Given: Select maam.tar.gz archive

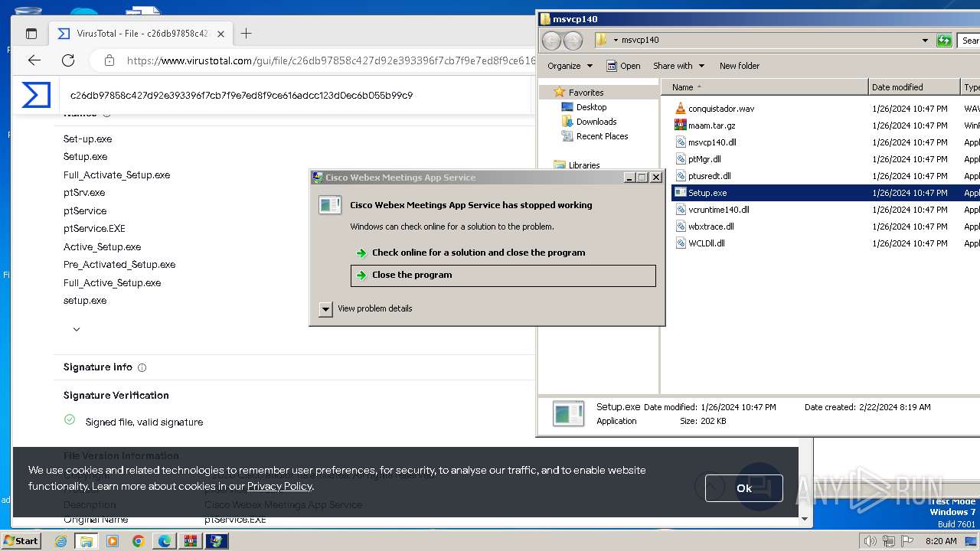Looking at the screenshot, I should (711, 126).
